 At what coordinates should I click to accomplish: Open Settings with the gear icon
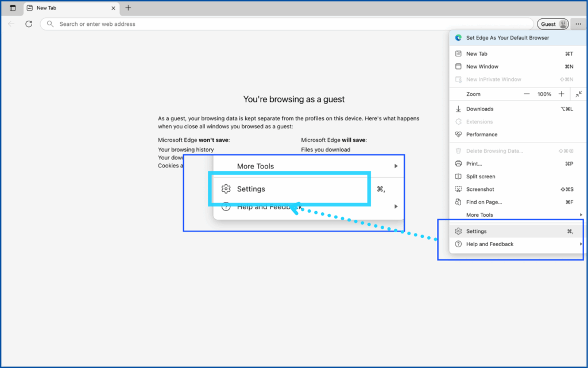point(458,231)
